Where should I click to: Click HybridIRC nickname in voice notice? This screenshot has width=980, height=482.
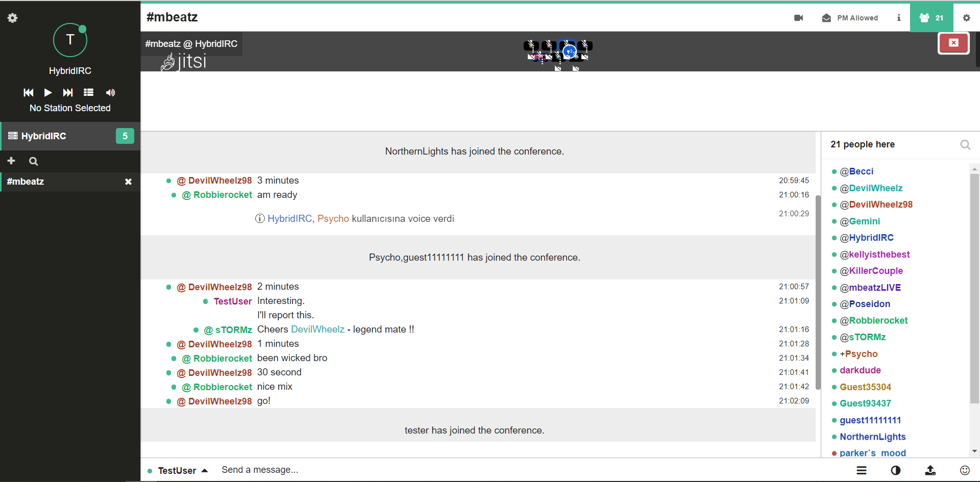[289, 219]
